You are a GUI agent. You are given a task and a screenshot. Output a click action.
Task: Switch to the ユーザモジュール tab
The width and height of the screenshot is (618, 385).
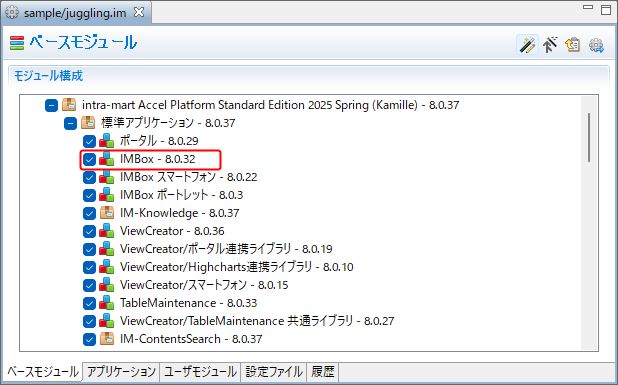tap(200, 372)
